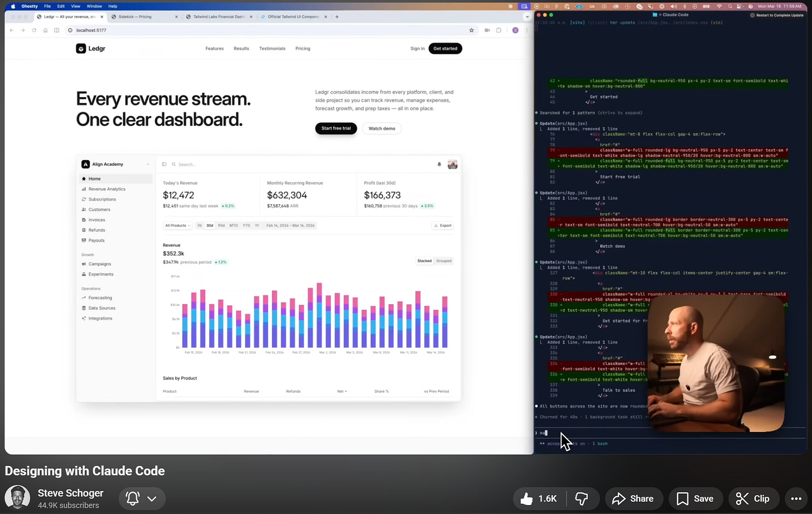Open the dashboard user avatar
Image resolution: width=812 pixels, height=514 pixels.
452,164
